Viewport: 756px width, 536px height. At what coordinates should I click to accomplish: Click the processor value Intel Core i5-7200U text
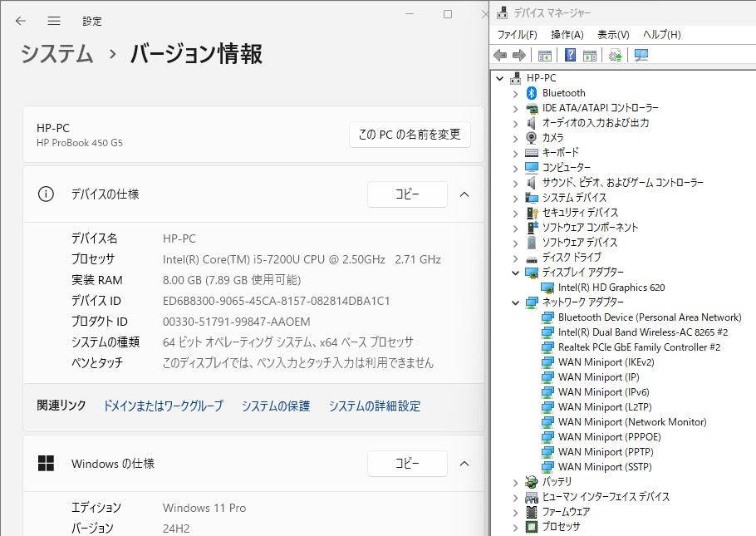[x=302, y=259]
